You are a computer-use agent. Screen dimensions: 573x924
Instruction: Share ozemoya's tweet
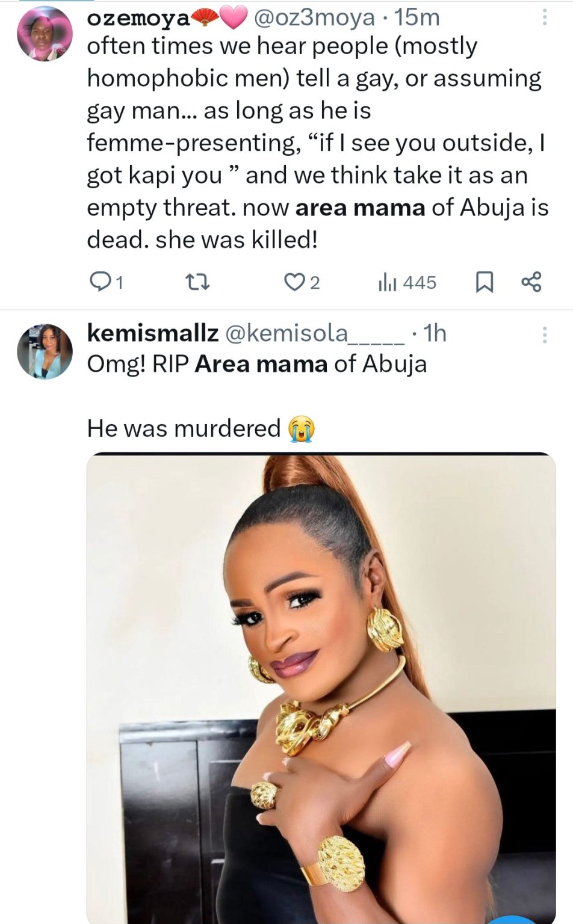click(531, 282)
